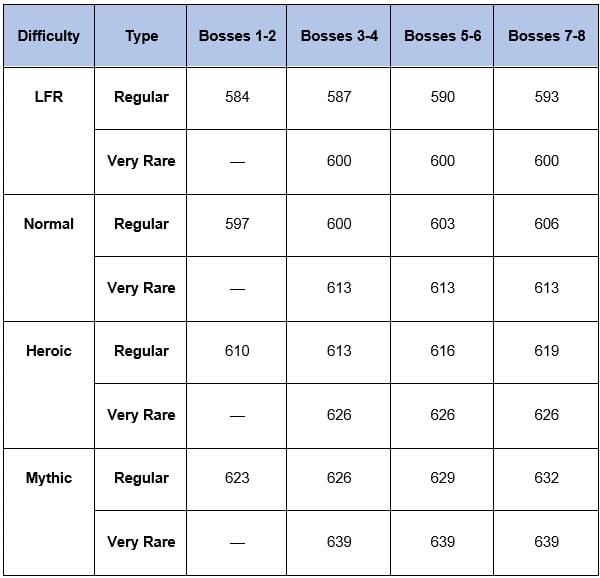Click the Difficulty column header

(48, 36)
